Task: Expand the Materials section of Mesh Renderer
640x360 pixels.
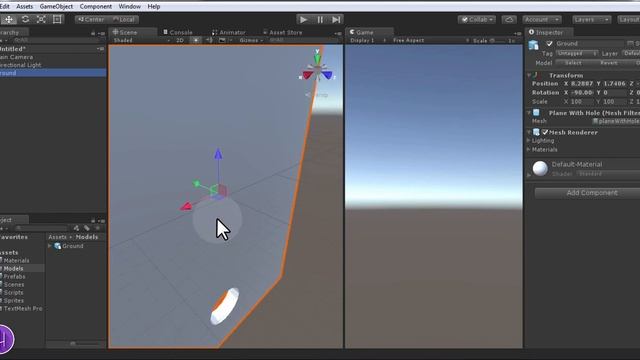Action: tap(529, 149)
